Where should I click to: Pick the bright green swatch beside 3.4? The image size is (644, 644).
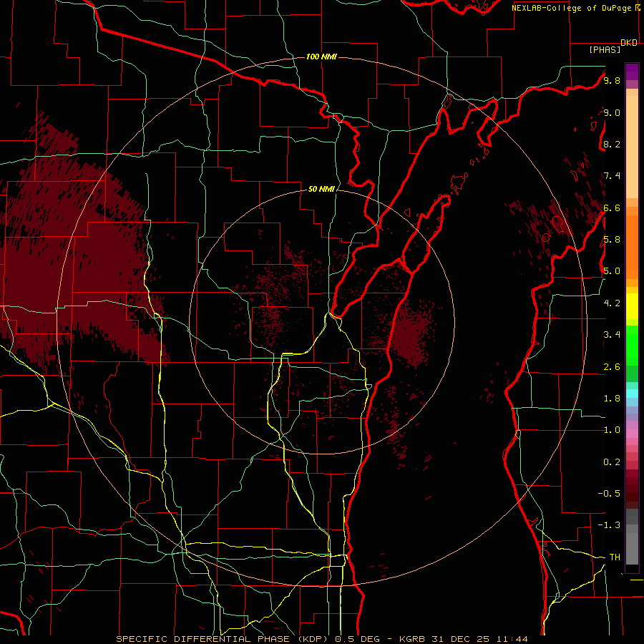632,346
